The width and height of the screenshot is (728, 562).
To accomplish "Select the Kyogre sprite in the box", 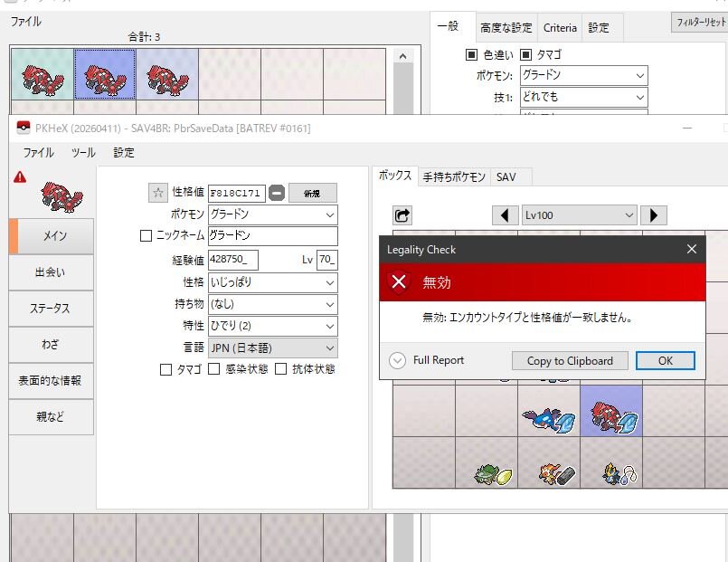I will 548,418.
